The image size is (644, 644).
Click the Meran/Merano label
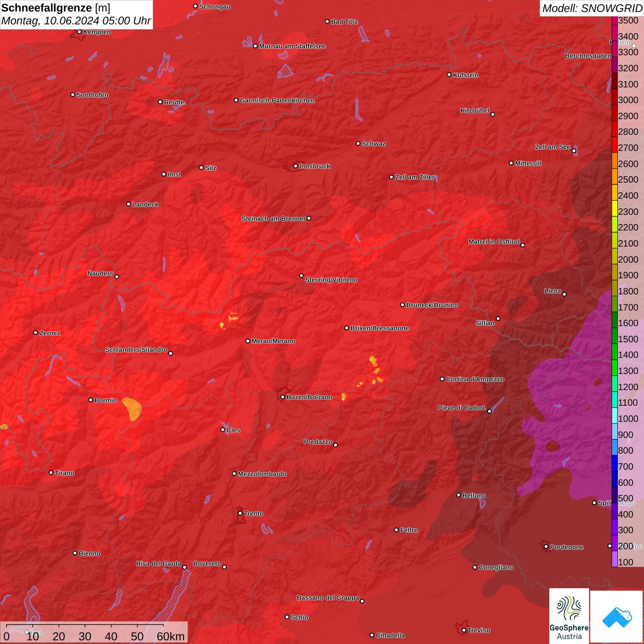(x=274, y=341)
